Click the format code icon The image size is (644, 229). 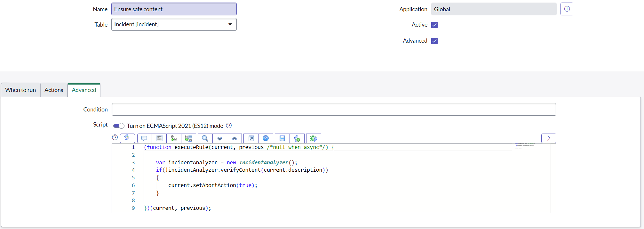(x=159, y=138)
